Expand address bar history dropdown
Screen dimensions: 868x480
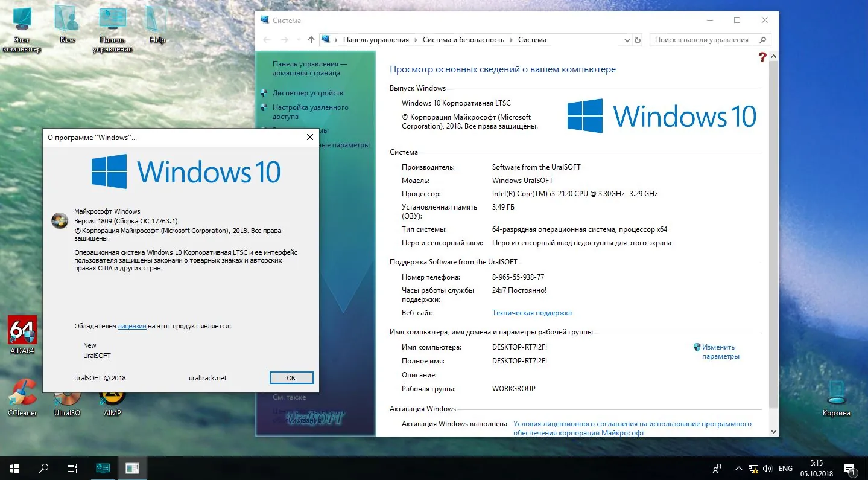pyautogui.click(x=627, y=40)
